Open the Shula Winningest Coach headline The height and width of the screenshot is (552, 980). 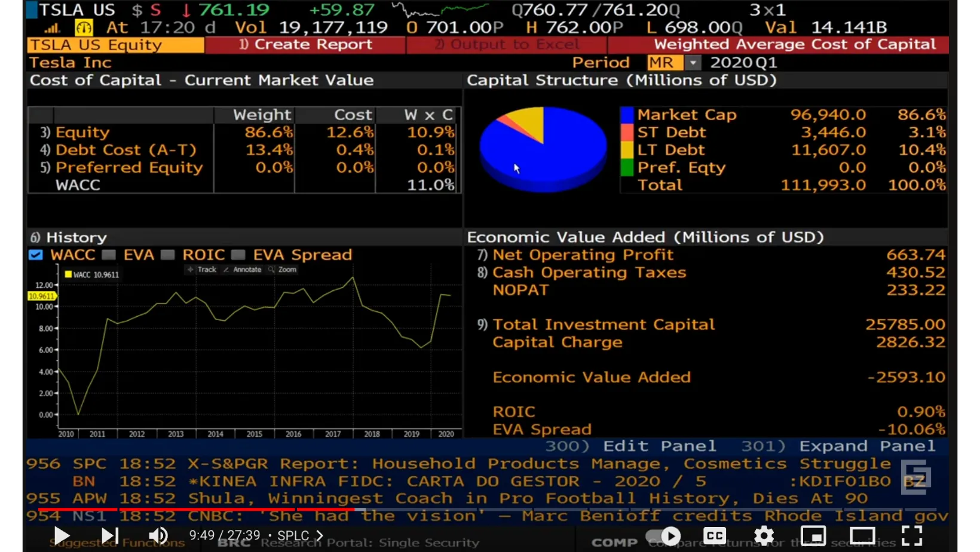(x=528, y=499)
